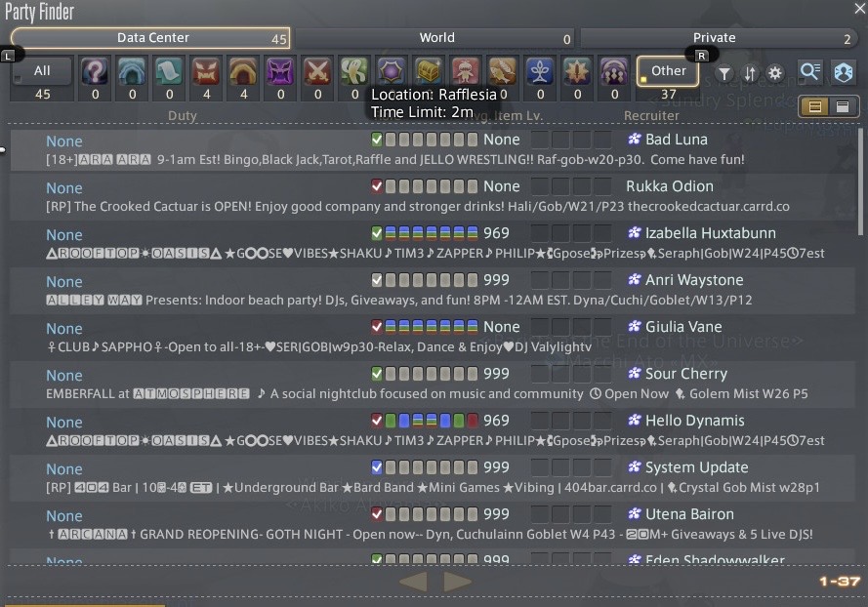
Task: Click recruiter name Hello Dynamis
Action: (695, 421)
